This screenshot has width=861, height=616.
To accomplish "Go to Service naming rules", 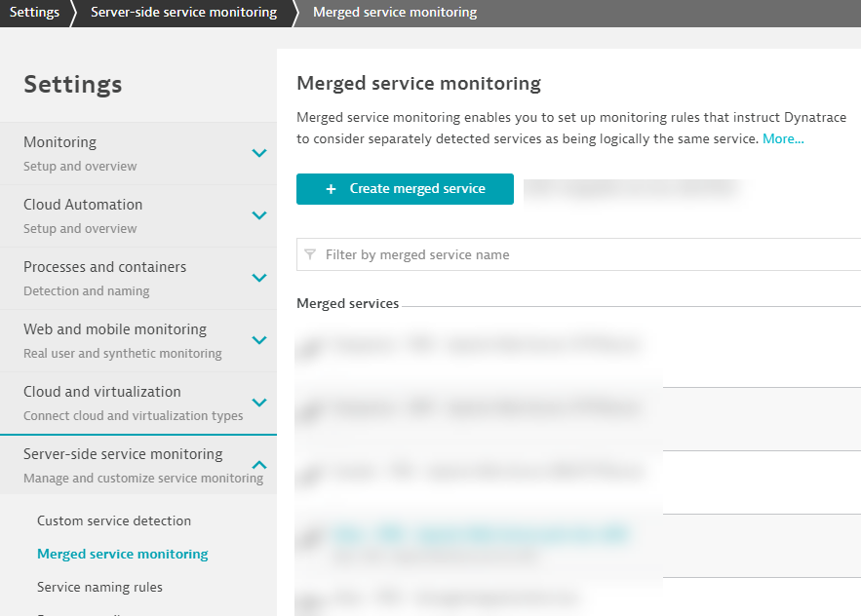I will click(x=99, y=587).
